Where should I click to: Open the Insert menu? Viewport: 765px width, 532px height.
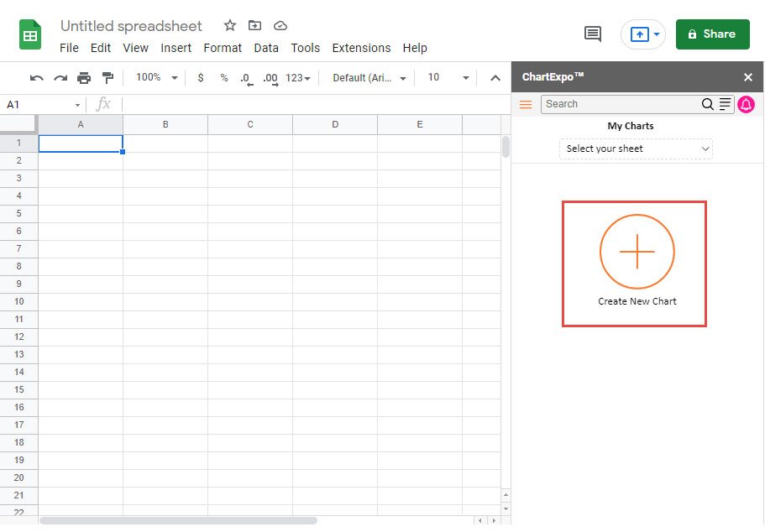tap(176, 48)
